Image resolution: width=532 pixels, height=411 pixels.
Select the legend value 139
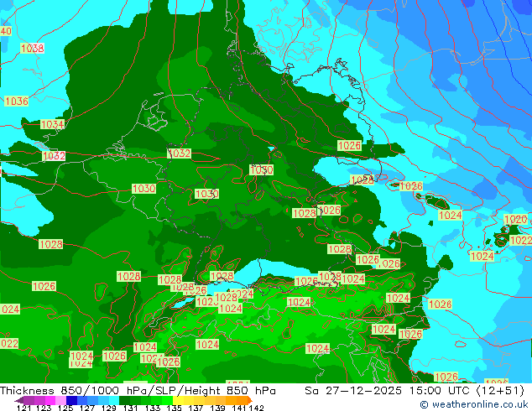pos(217,408)
